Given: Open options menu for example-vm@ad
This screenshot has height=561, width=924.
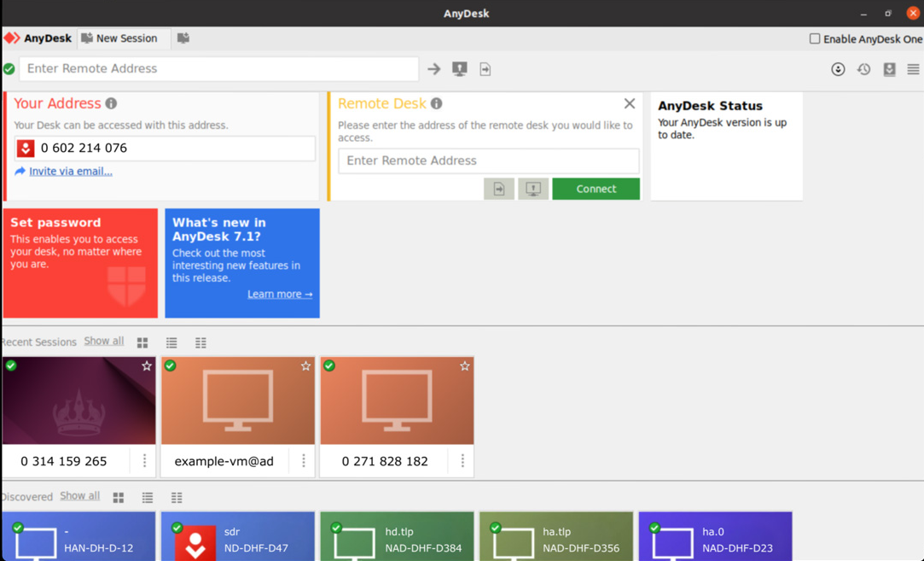Looking at the screenshot, I should point(304,461).
